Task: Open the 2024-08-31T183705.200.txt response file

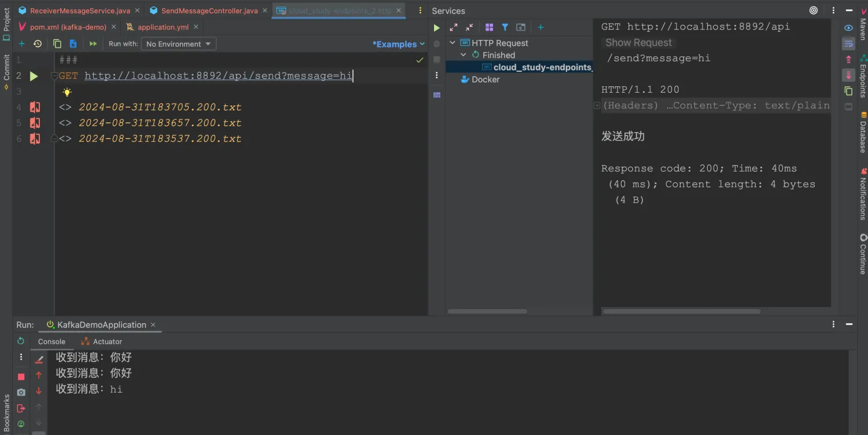Action: pyautogui.click(x=160, y=107)
